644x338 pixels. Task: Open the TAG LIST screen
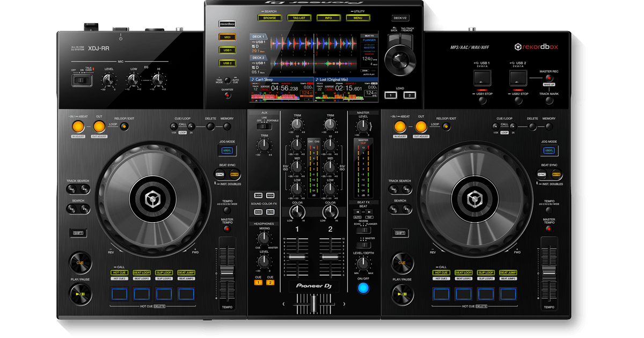tap(299, 18)
